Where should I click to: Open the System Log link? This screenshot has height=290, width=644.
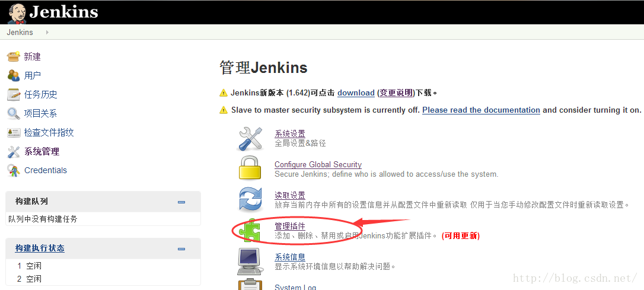[x=295, y=287]
